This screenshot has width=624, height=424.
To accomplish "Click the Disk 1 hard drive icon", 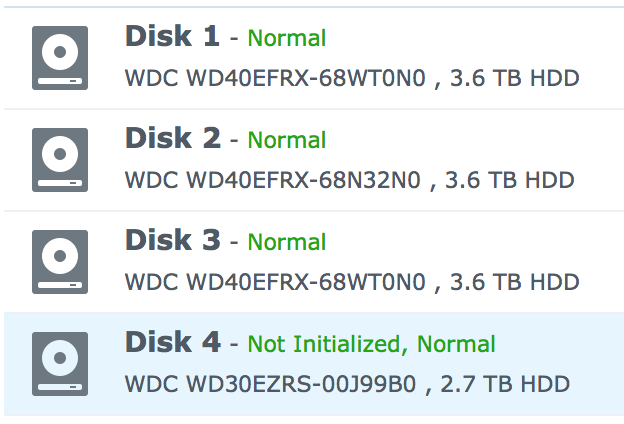I will point(60,58).
